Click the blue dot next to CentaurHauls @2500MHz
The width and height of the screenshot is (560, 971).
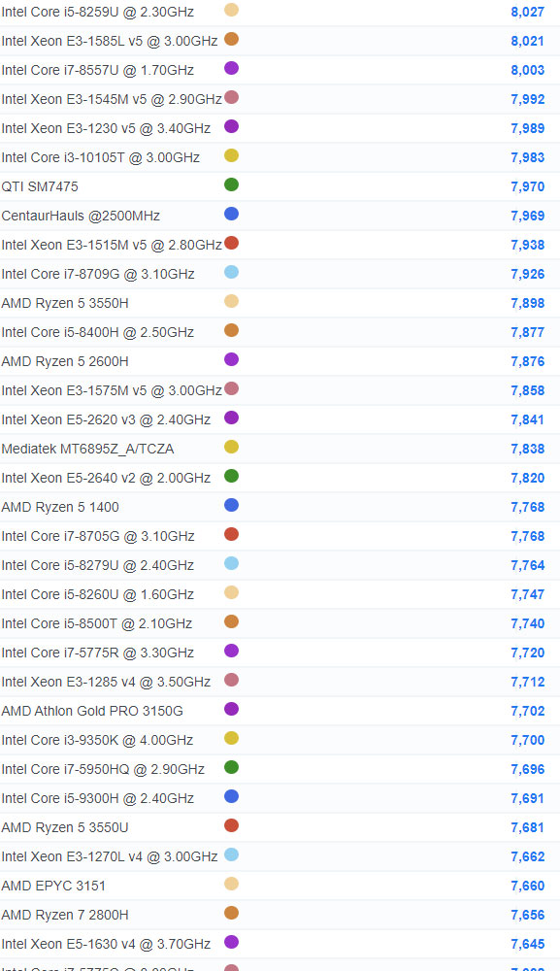pos(231,214)
